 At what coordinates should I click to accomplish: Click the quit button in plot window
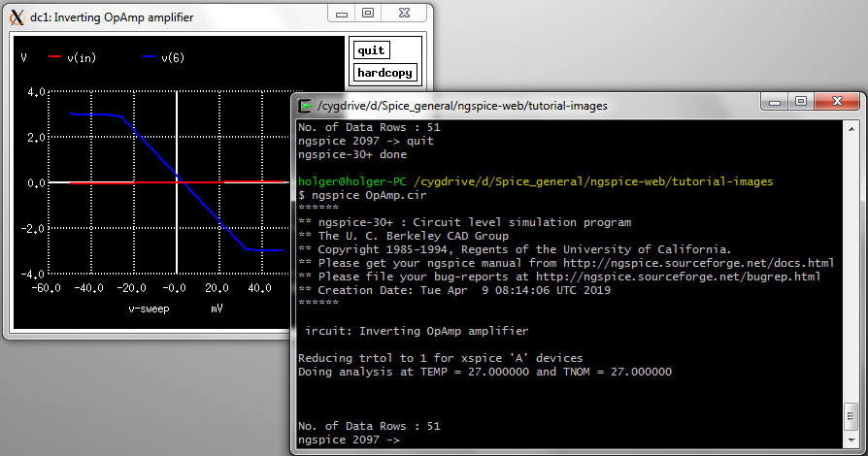coord(371,50)
